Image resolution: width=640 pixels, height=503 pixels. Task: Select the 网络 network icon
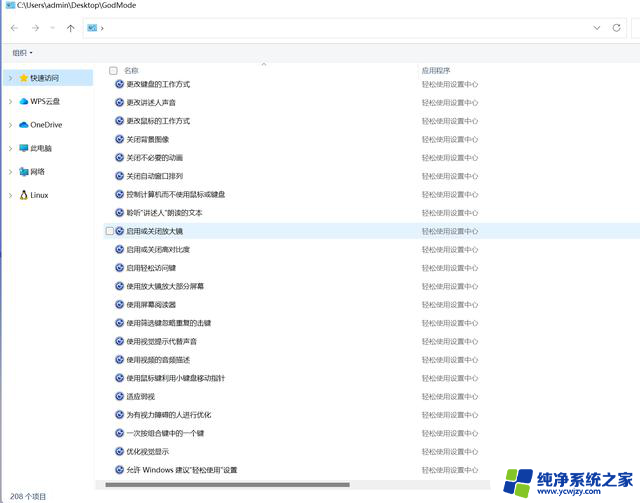click(x=24, y=171)
